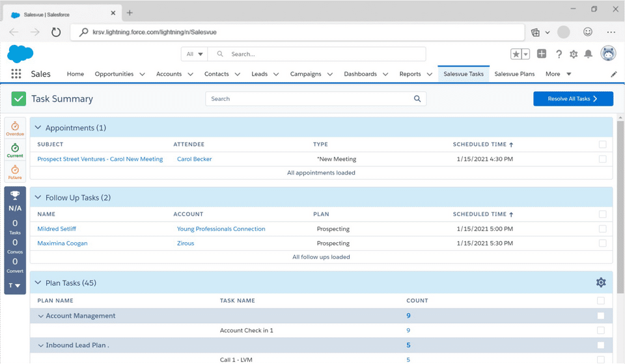Tick the Mildred Setliff follow-up checkbox
Viewport: 625px width, 364px height.
(602, 229)
